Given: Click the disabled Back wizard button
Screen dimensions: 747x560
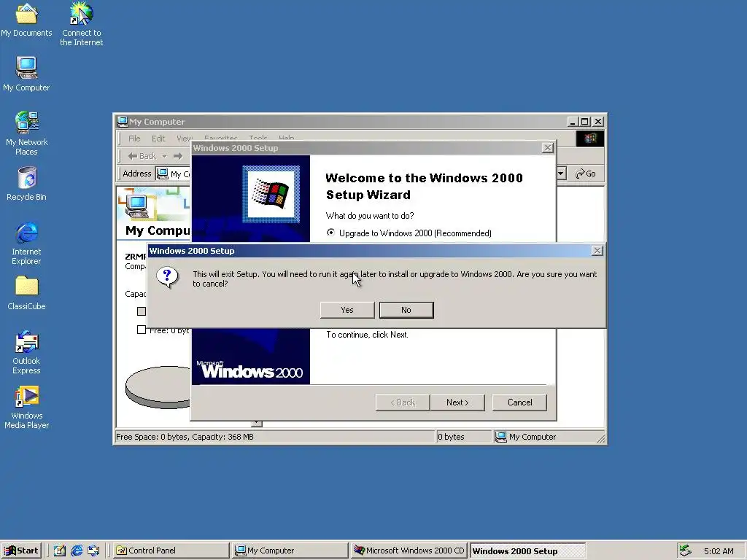Looking at the screenshot, I should [x=403, y=402].
